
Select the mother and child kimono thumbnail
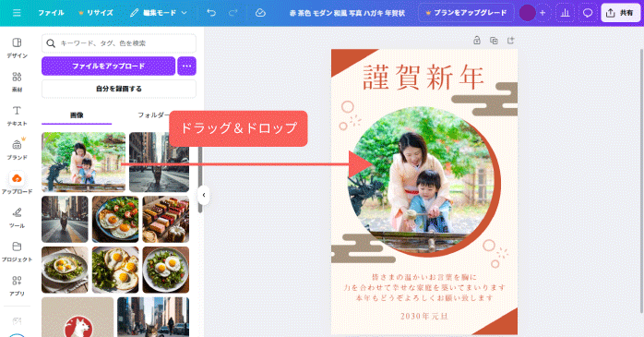click(x=83, y=162)
